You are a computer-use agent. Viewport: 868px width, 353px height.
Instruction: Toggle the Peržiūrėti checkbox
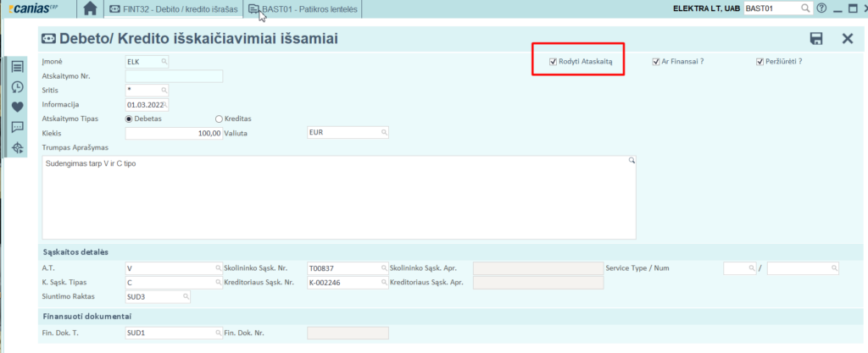click(x=760, y=62)
